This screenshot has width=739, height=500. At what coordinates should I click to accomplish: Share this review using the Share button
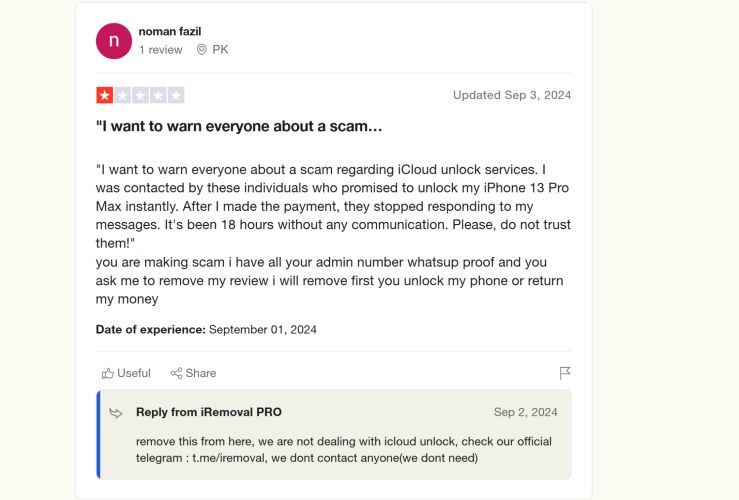(193, 373)
